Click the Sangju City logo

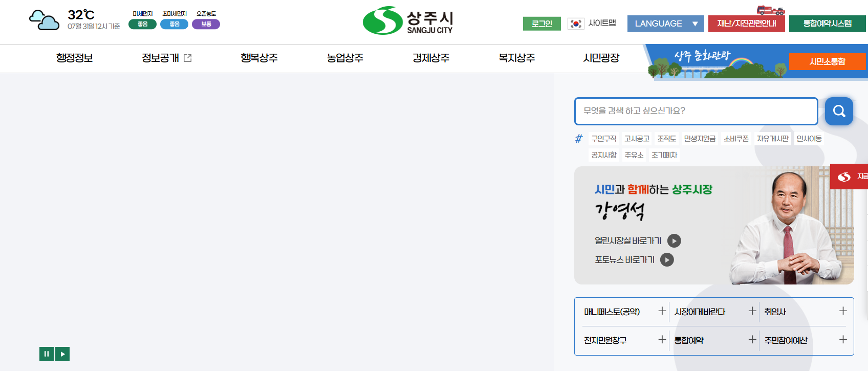[x=408, y=21]
